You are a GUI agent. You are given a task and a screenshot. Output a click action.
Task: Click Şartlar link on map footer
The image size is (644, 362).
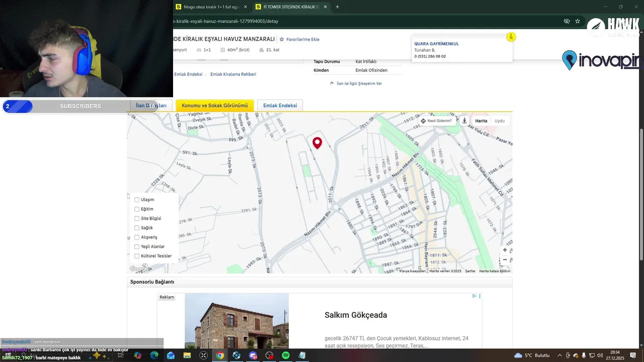pos(470,271)
